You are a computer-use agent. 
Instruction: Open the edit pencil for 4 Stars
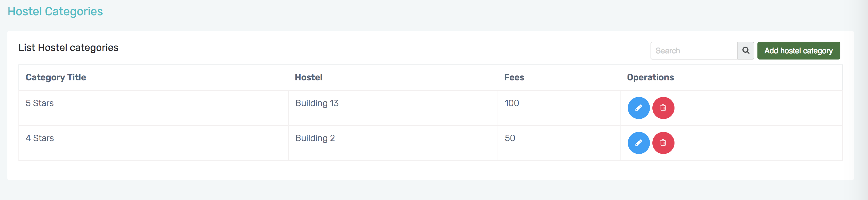pos(638,143)
